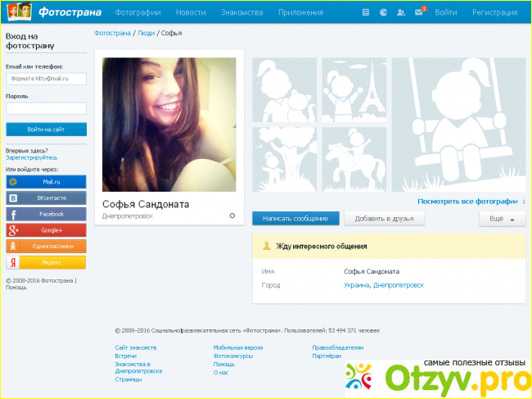Image resolution: width=532 pixels, height=399 pixels.
Task: Sign in via the ВКонтакте button
Action: point(46,197)
